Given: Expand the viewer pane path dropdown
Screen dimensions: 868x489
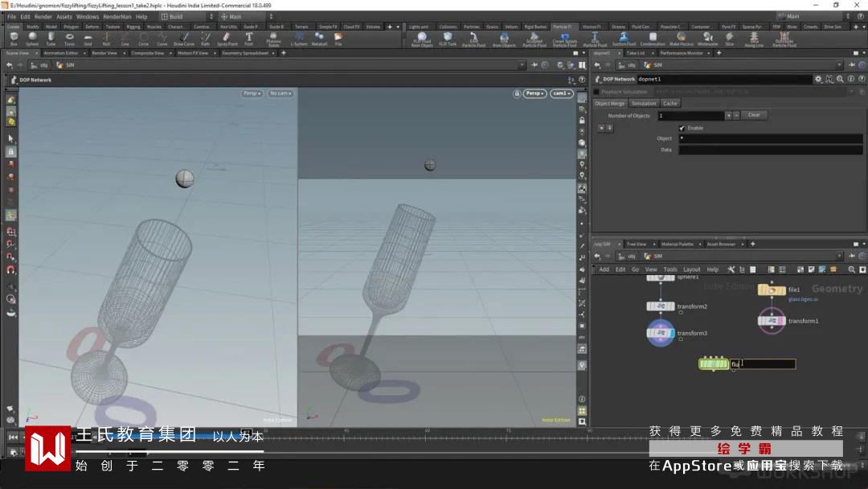Looking at the screenshot, I should (x=522, y=65).
